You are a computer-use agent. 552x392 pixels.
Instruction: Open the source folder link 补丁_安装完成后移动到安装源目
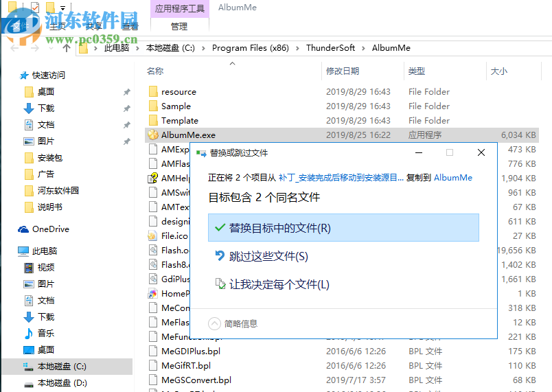pyautogui.click(x=341, y=178)
